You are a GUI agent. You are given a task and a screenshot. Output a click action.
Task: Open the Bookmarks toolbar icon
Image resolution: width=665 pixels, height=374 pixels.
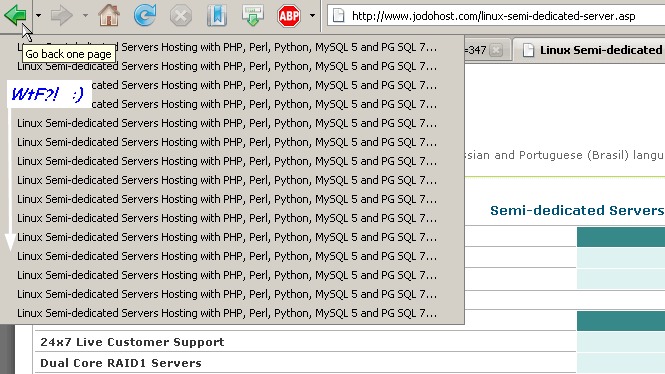pos(217,16)
